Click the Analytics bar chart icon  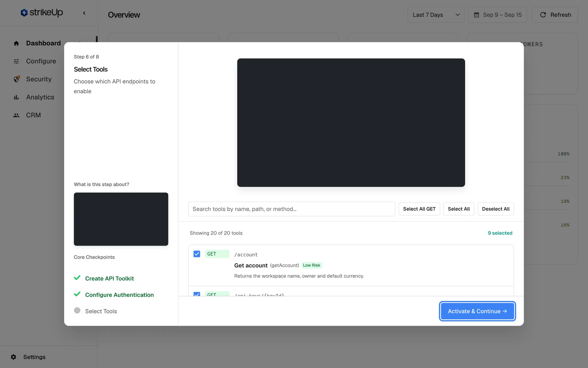[16, 97]
